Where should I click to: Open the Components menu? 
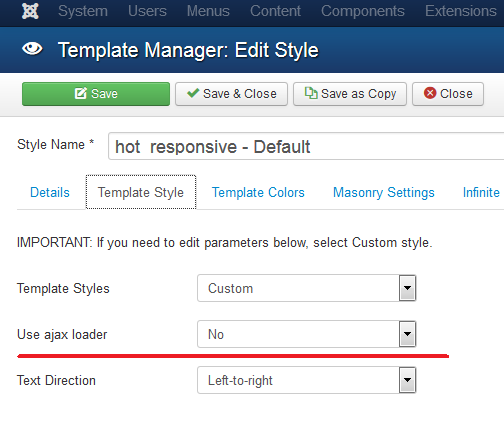point(363,11)
